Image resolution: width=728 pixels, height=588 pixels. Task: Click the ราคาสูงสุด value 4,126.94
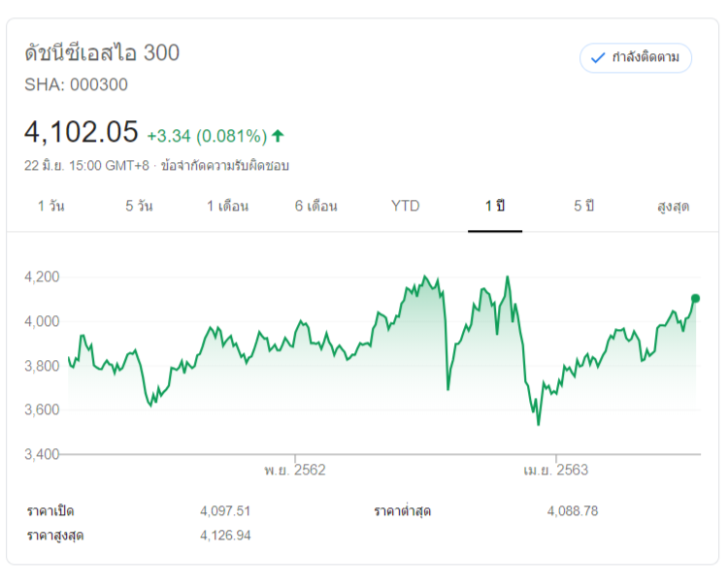(x=225, y=535)
